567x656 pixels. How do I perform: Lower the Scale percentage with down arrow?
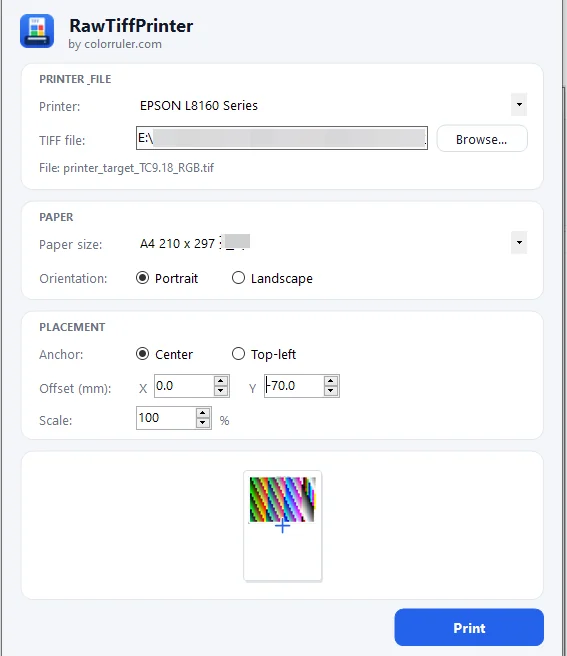pyautogui.click(x=203, y=423)
